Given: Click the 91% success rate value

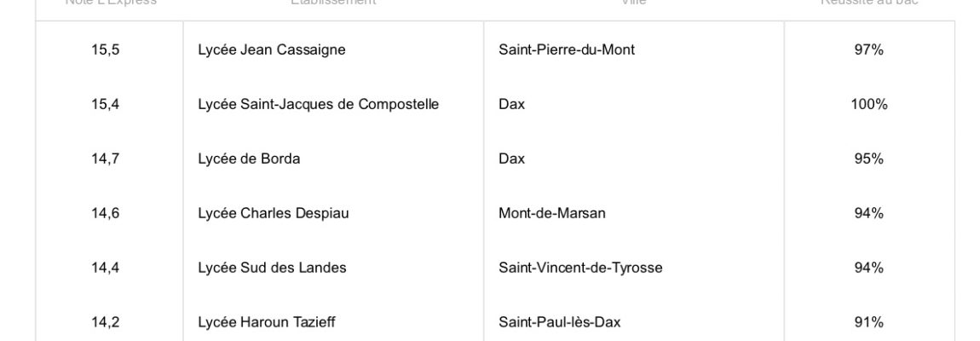Looking at the screenshot, I should click(868, 322).
